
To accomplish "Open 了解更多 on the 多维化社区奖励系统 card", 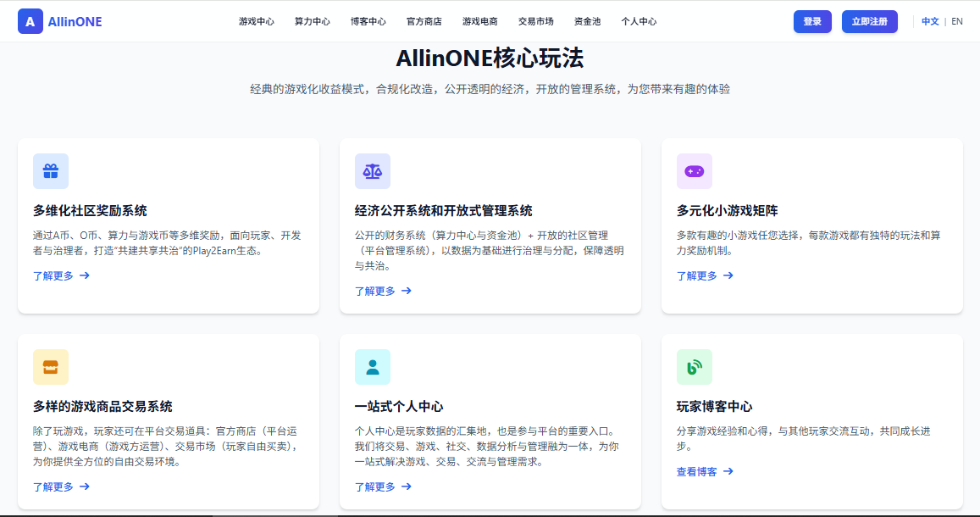I will tap(54, 275).
